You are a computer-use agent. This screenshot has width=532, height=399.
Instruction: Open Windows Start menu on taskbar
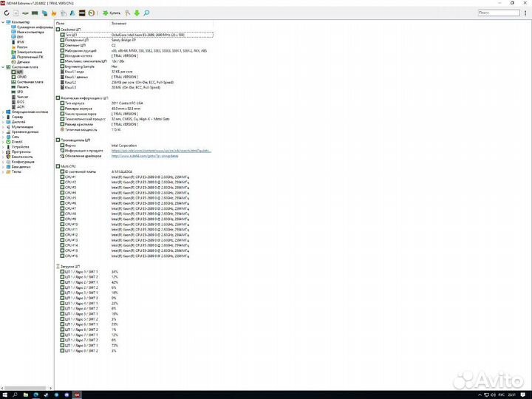4,395
